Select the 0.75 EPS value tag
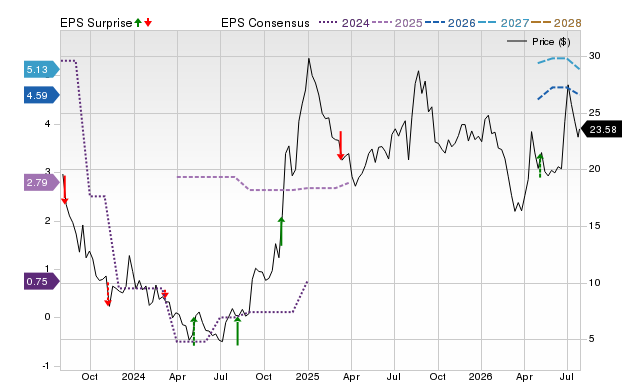The width and height of the screenshot is (640, 382). [x=41, y=282]
